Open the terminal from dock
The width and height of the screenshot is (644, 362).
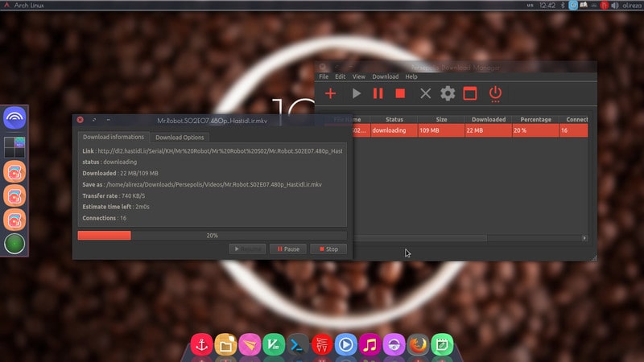point(298,345)
